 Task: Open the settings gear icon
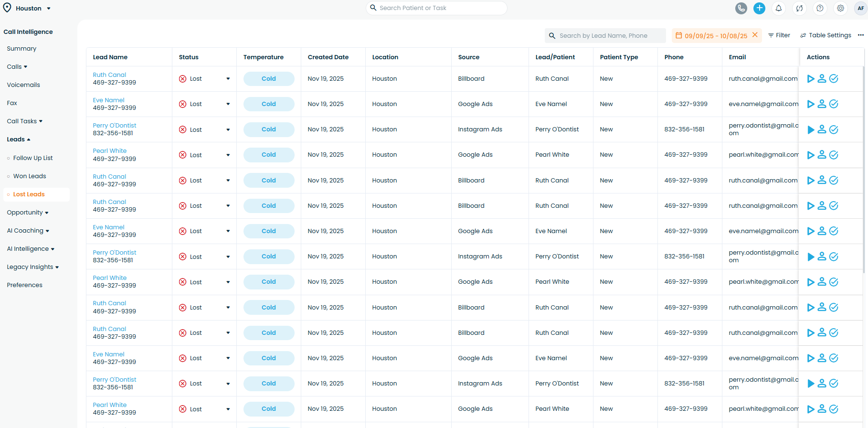point(840,8)
